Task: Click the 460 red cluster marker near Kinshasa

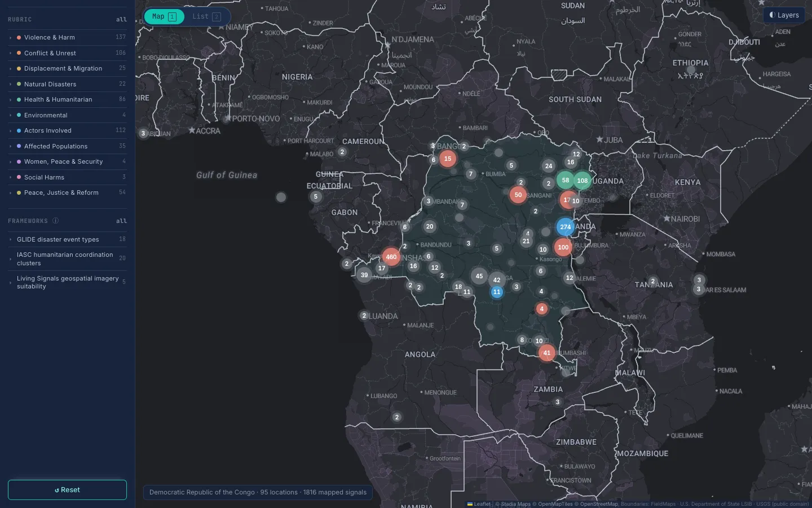Action: [x=391, y=257]
